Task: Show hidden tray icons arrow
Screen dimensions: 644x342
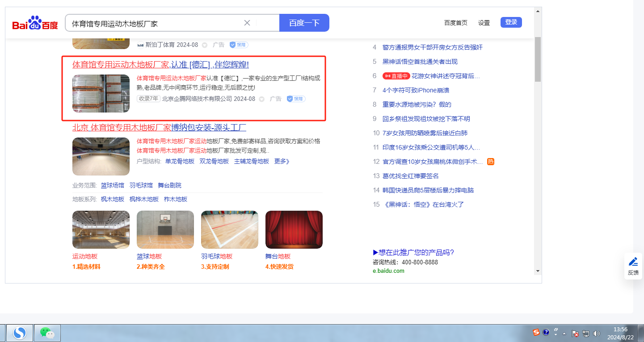Action: click(564, 333)
